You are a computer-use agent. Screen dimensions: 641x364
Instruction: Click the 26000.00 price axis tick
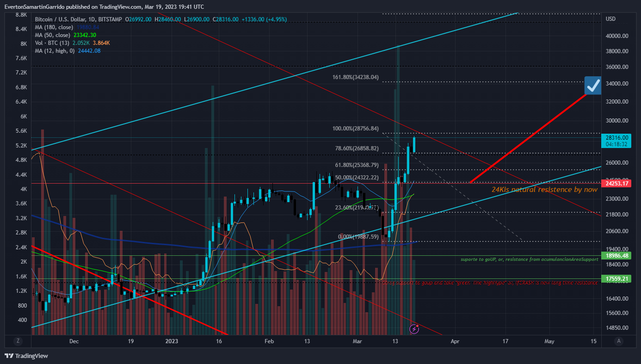616,163
